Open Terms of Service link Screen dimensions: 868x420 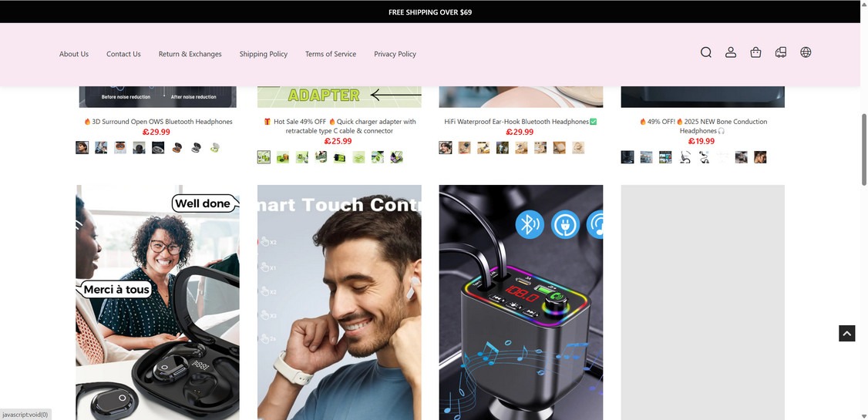tap(331, 54)
